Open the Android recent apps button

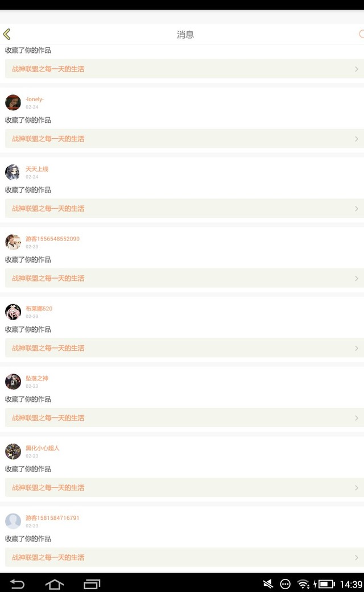[92, 584]
